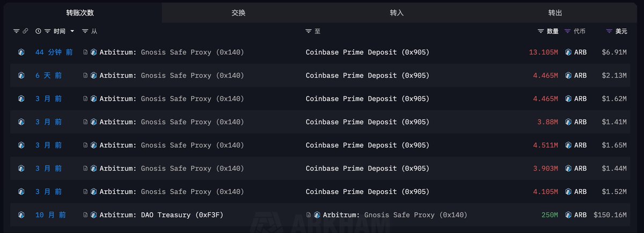The image size is (644, 233).
Task: Switch to the 转出 (transfers out) tab
Action: click(x=555, y=12)
